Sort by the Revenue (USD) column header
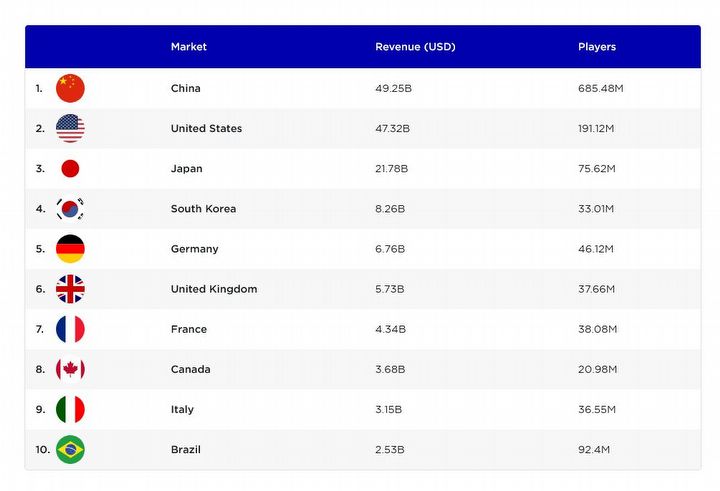The image size is (720, 491). (x=413, y=47)
